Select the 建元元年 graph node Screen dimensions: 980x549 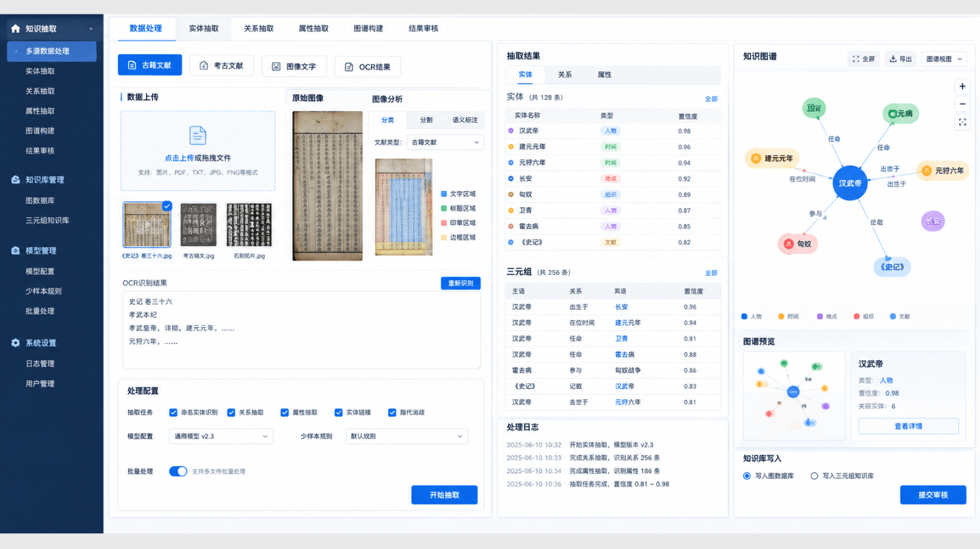(x=772, y=158)
